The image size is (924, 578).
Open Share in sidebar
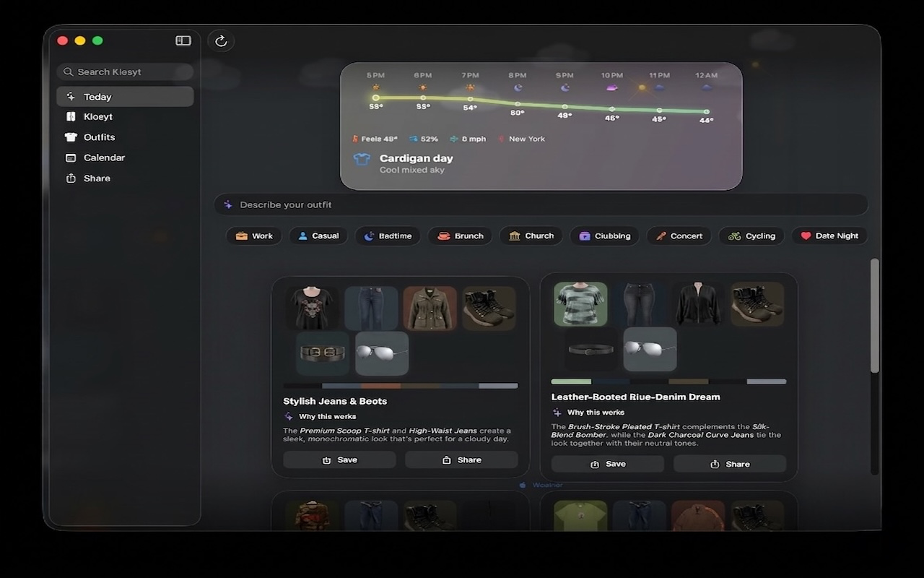(125, 178)
